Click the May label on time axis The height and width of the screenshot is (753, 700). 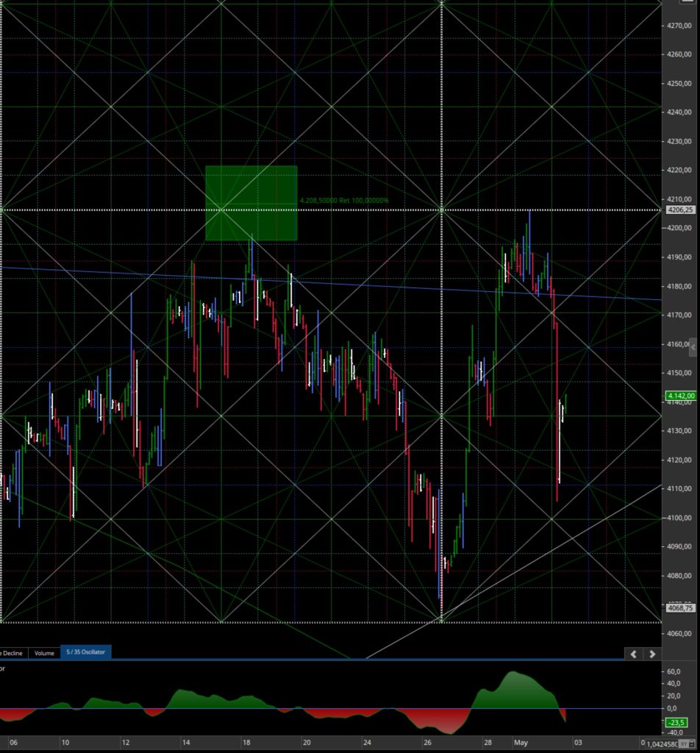coord(521,743)
